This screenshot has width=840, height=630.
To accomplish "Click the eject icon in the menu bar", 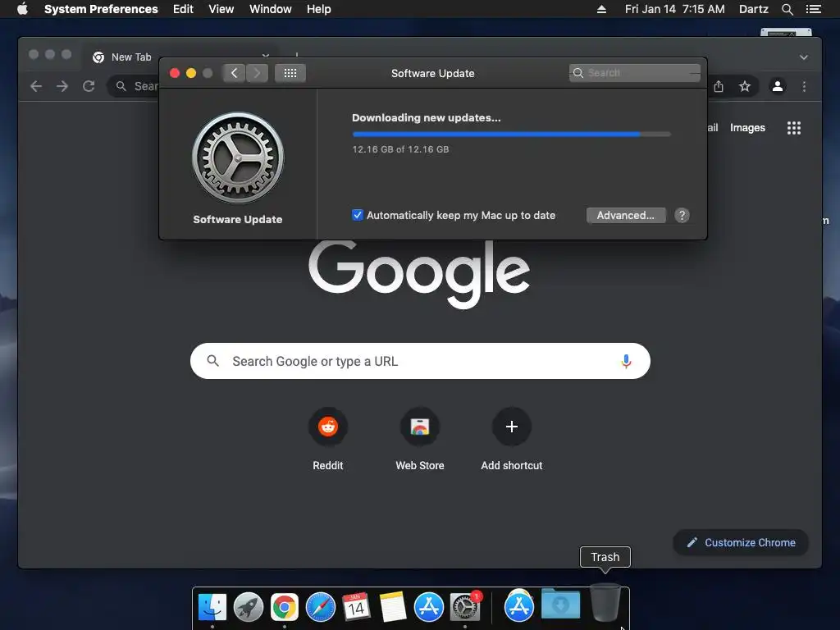I will point(601,9).
